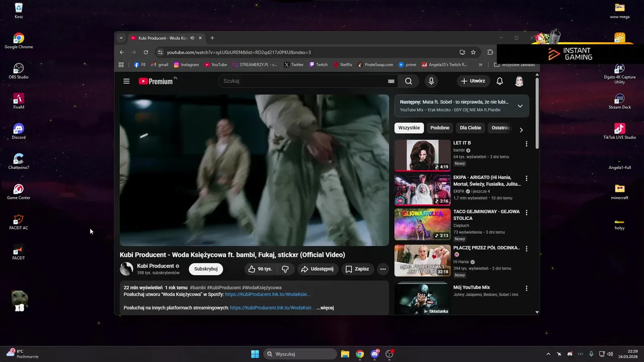Open the account avatar menu
The image size is (644, 362).
coord(519,81)
